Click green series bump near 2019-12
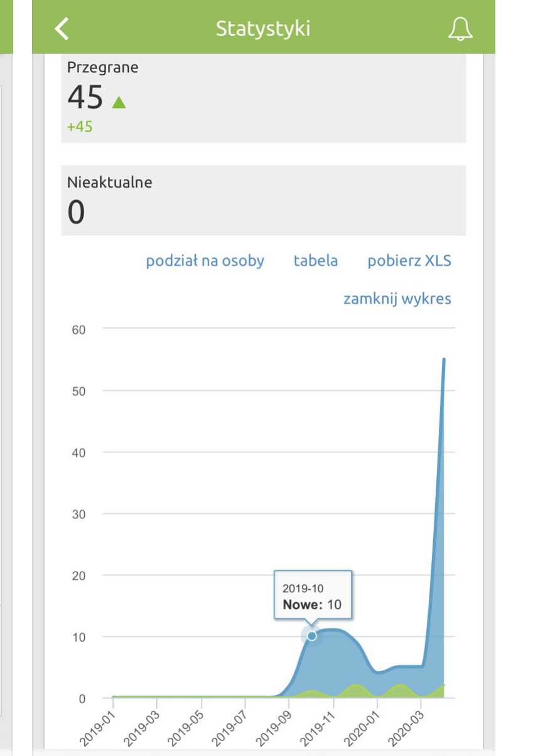 (x=355, y=688)
